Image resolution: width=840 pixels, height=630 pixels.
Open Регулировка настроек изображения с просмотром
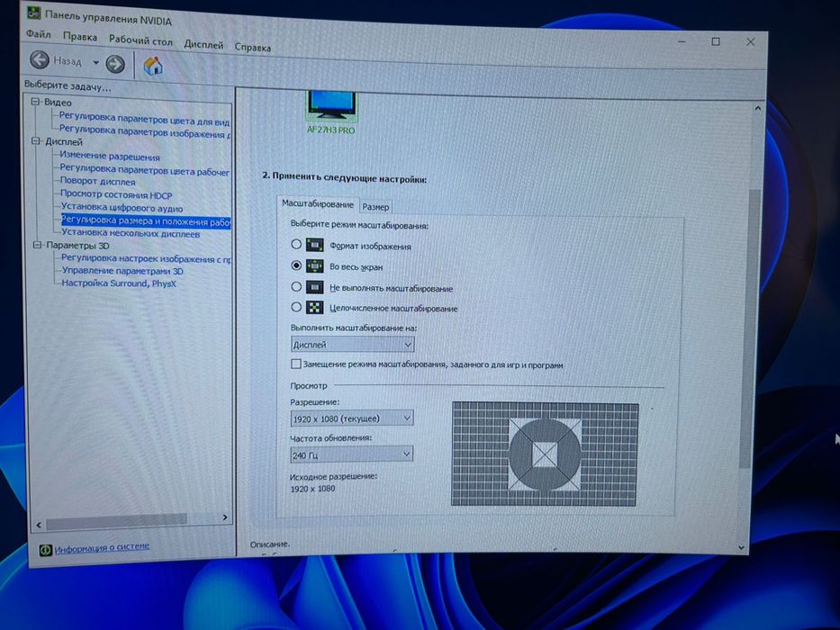point(146,258)
